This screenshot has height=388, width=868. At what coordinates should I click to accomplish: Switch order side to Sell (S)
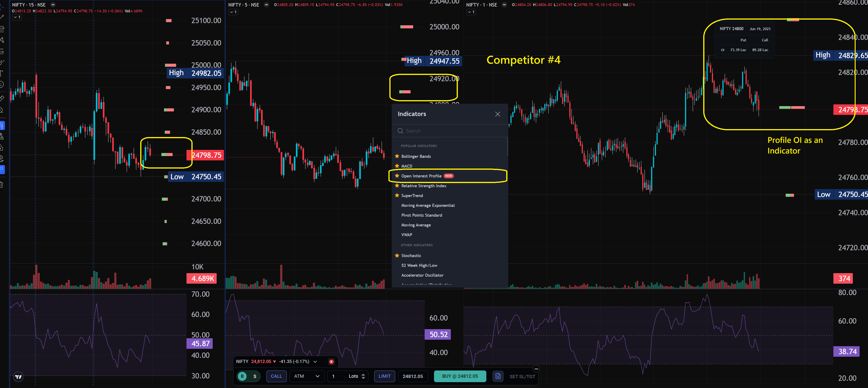[255, 376]
